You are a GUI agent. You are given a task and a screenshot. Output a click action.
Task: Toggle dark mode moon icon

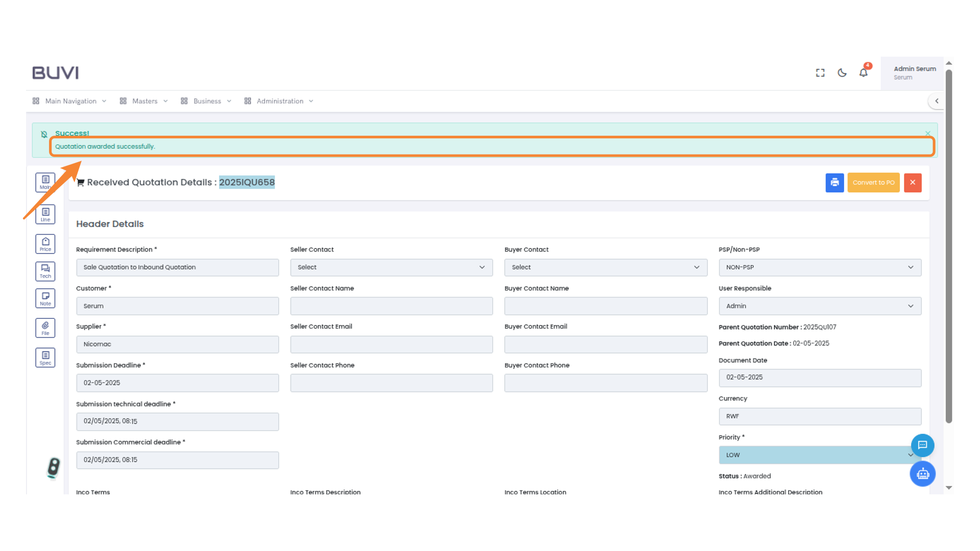click(x=842, y=73)
